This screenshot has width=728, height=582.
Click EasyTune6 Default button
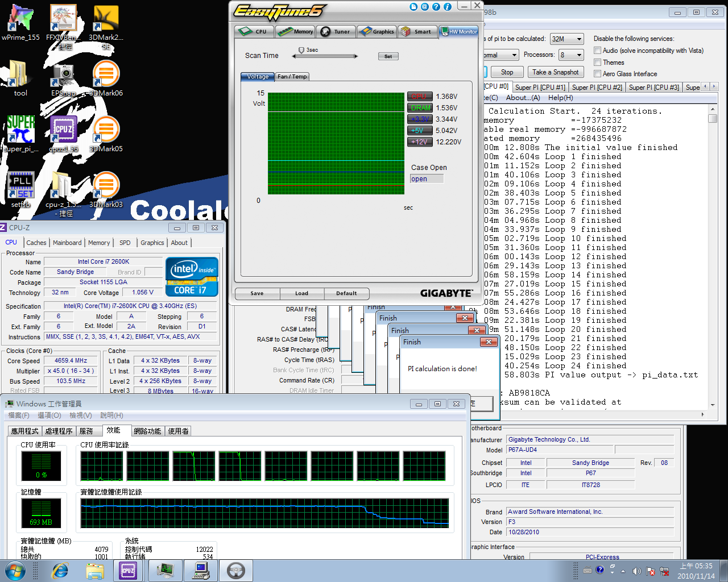tap(346, 293)
